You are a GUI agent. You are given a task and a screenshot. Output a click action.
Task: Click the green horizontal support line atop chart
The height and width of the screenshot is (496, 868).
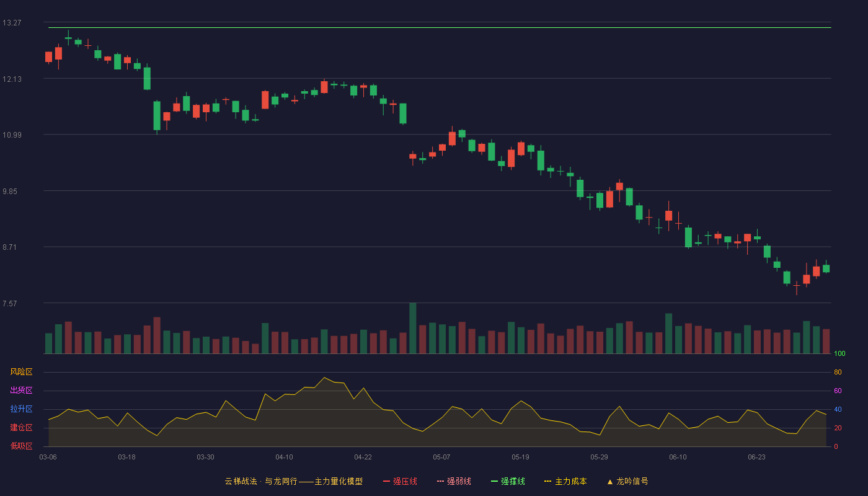440,27
